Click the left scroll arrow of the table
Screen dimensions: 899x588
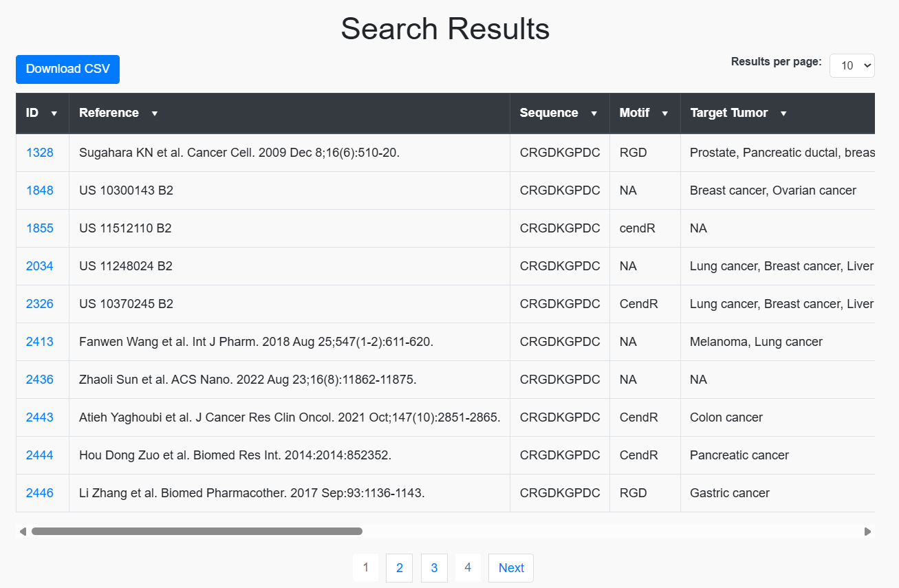click(21, 531)
